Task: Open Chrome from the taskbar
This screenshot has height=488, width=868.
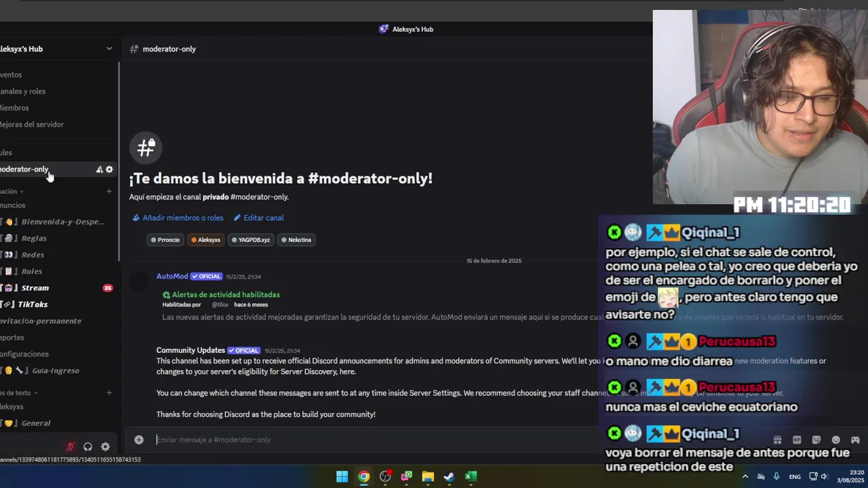Action: click(364, 476)
